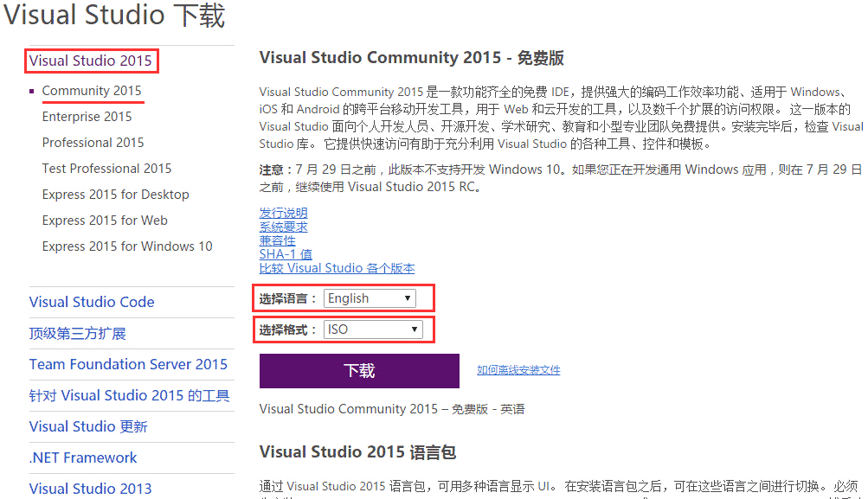868x499 pixels.
Task: Open Team Foundation Server 2015
Action: coord(129,364)
